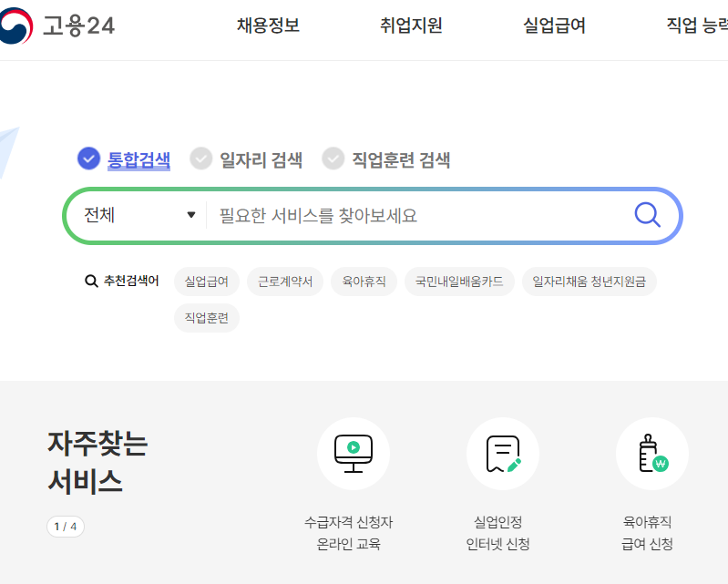Click 일자리채움 청년지원금 keyword chip
The width and height of the screenshot is (728, 584).
pyautogui.click(x=590, y=282)
